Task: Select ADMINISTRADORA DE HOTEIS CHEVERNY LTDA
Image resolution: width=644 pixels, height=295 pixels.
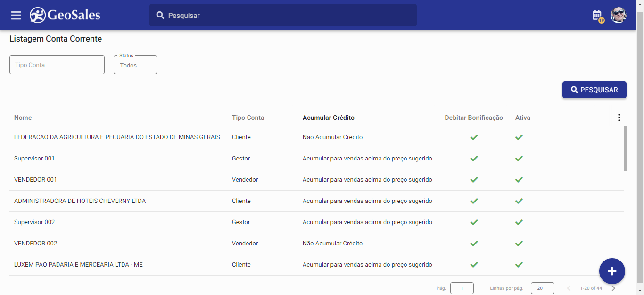Action: coord(80,201)
